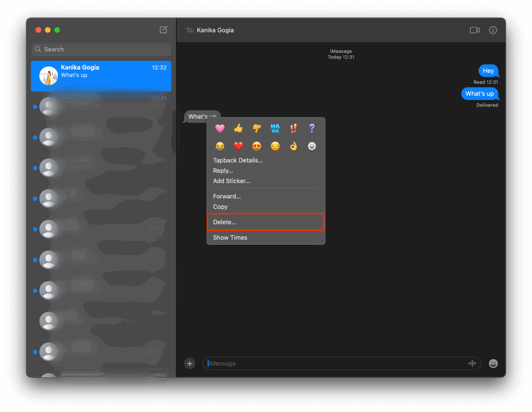
Task: Open conversation details with the info icon
Action: point(493,30)
